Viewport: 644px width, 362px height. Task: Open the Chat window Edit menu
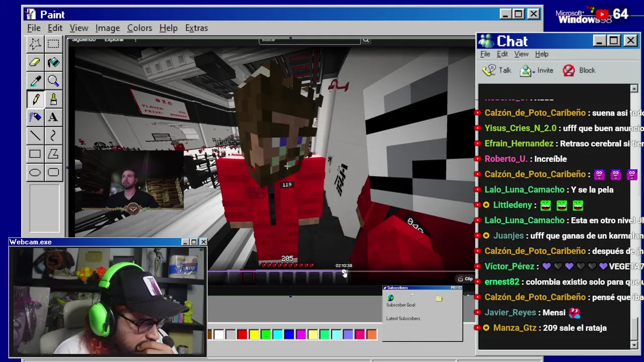pyautogui.click(x=502, y=54)
